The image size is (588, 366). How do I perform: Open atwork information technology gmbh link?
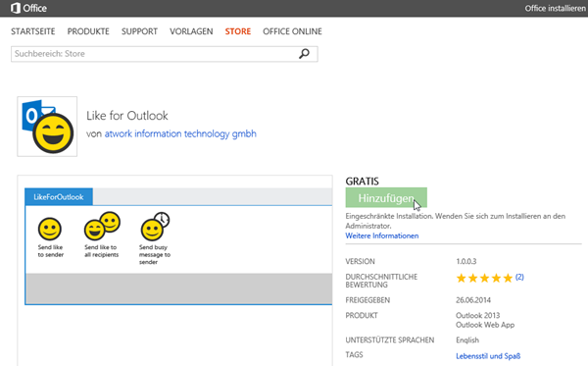click(x=180, y=134)
